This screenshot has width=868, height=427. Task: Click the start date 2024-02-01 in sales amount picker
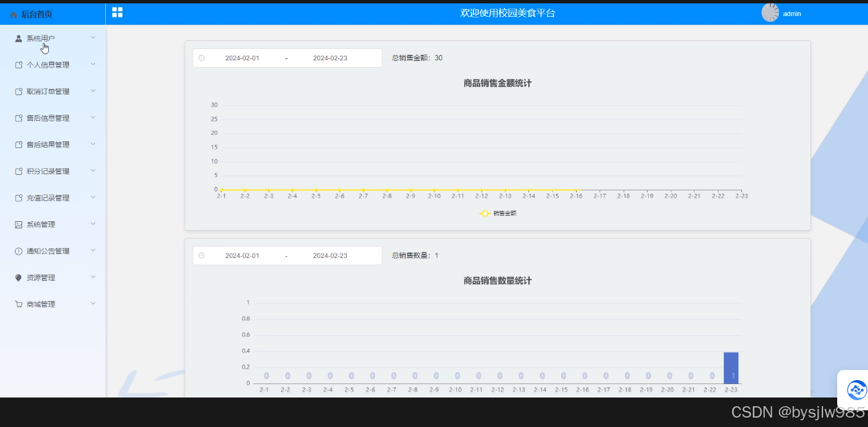(242, 58)
